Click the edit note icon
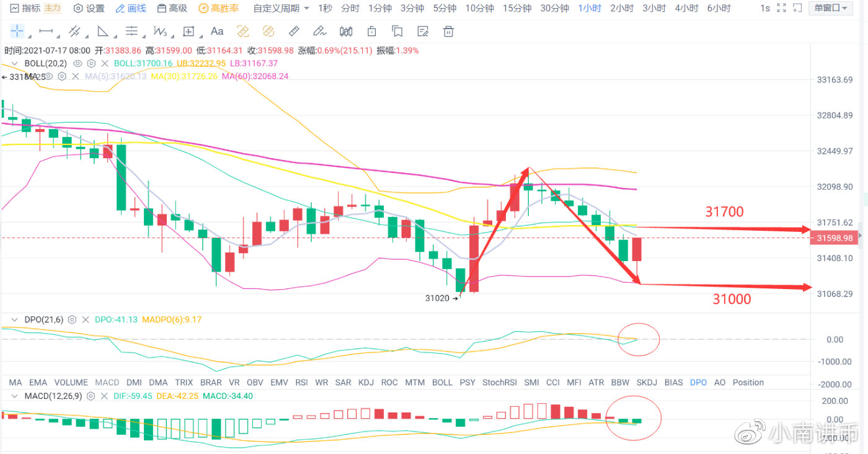 coord(423,31)
